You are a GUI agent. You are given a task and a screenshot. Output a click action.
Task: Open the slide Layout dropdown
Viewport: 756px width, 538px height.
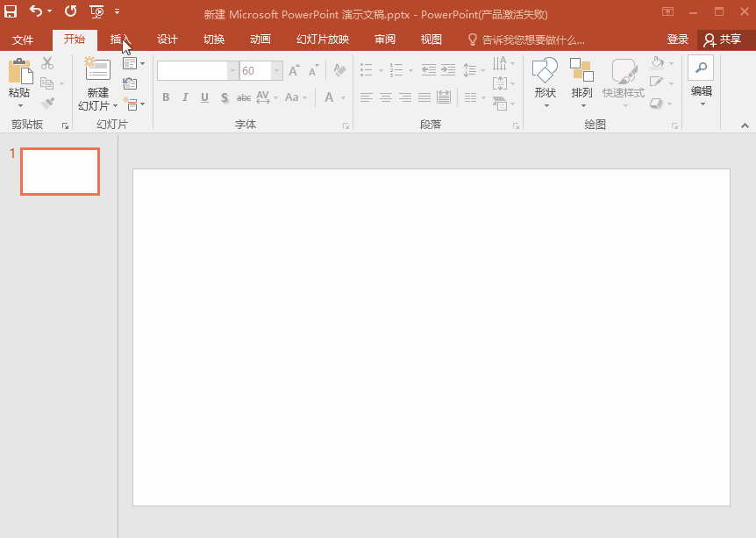133,63
